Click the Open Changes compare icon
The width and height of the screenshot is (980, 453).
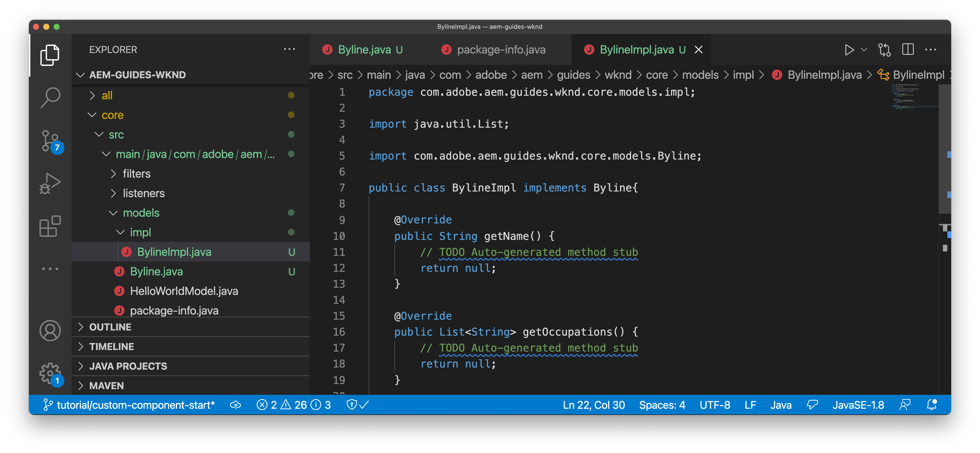884,50
